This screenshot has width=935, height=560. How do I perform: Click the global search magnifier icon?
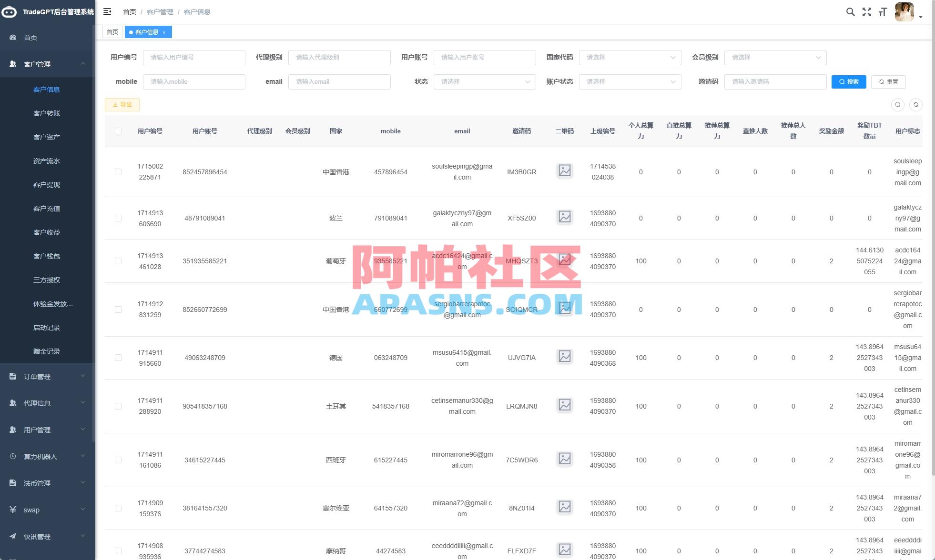pyautogui.click(x=851, y=12)
